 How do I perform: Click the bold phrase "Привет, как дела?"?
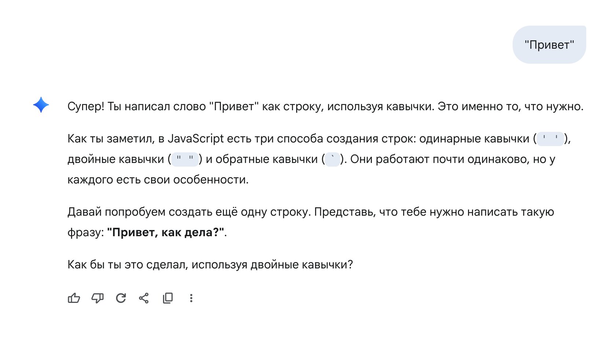(x=166, y=232)
